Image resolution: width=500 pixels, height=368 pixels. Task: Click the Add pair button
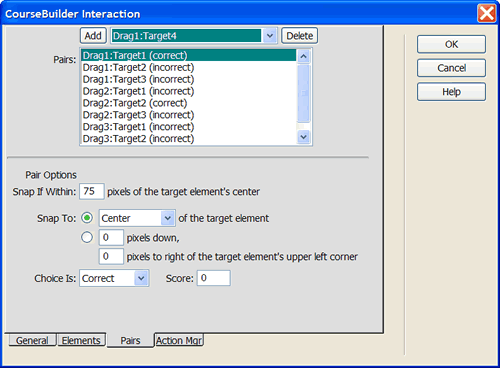(93, 36)
